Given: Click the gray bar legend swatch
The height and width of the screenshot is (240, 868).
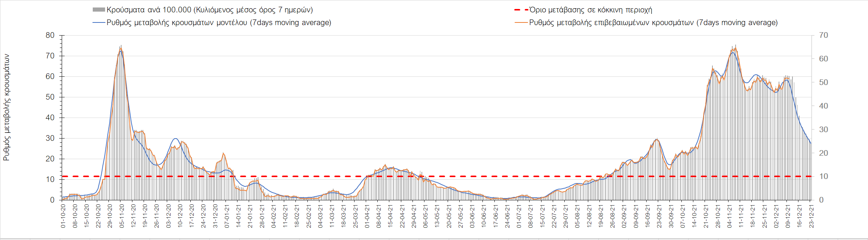Looking at the screenshot, I should click(x=98, y=10).
